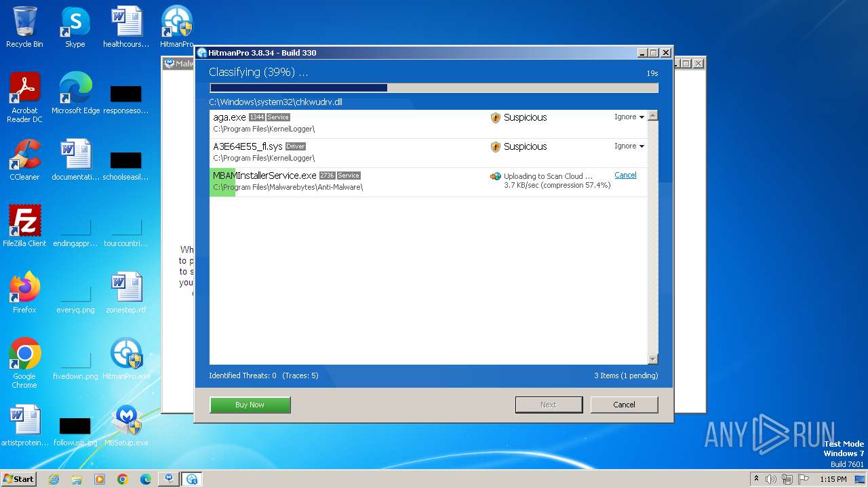The width and height of the screenshot is (868, 488).
Task: Open the followusb.jpg image file
Action: tap(75, 432)
